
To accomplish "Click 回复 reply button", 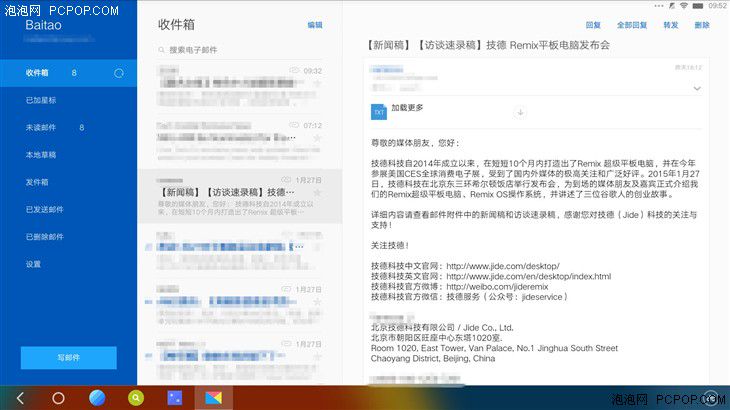I will pyautogui.click(x=593, y=25).
